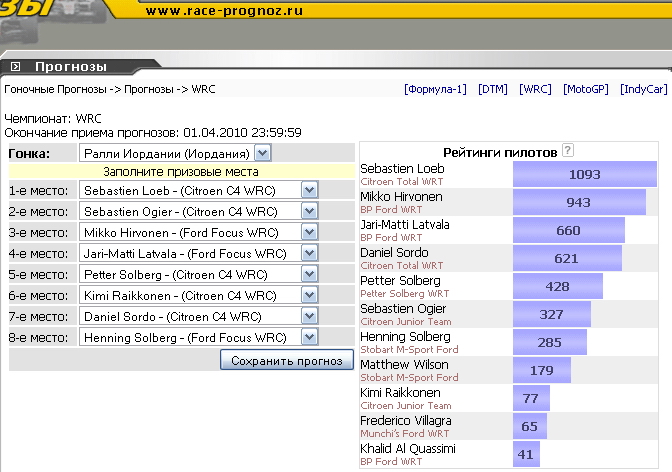Open the Гонка race selection dropdown
This screenshot has height=472, width=672.
(175, 153)
